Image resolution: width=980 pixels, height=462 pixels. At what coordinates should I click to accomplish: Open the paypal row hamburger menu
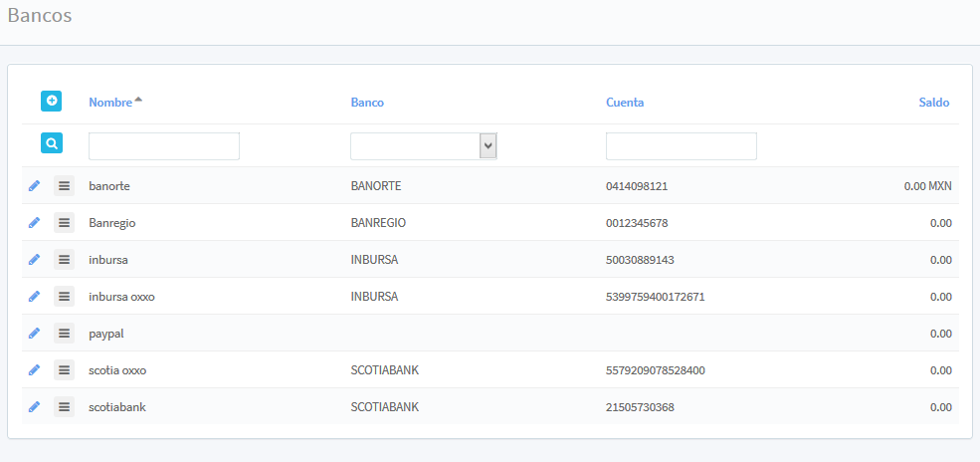(x=64, y=334)
